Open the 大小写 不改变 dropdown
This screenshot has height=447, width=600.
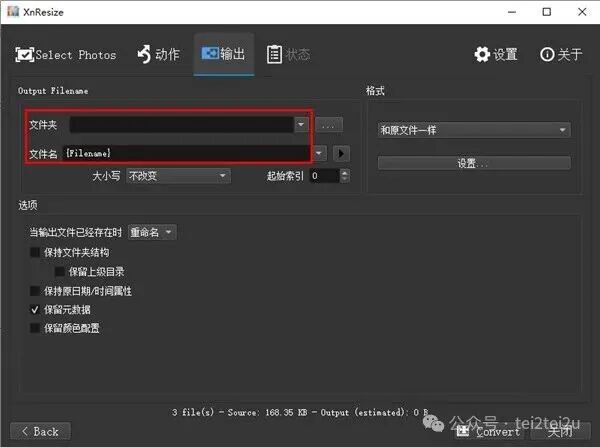tap(178, 176)
